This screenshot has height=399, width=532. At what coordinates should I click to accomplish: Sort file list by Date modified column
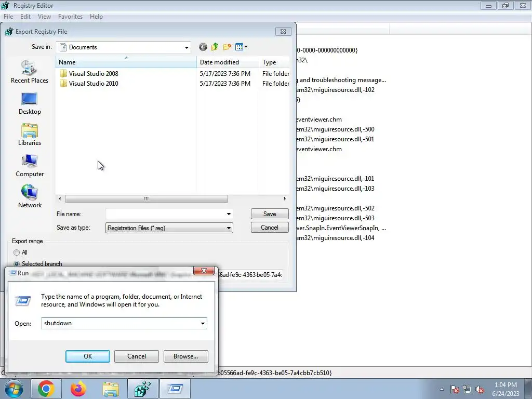point(228,62)
